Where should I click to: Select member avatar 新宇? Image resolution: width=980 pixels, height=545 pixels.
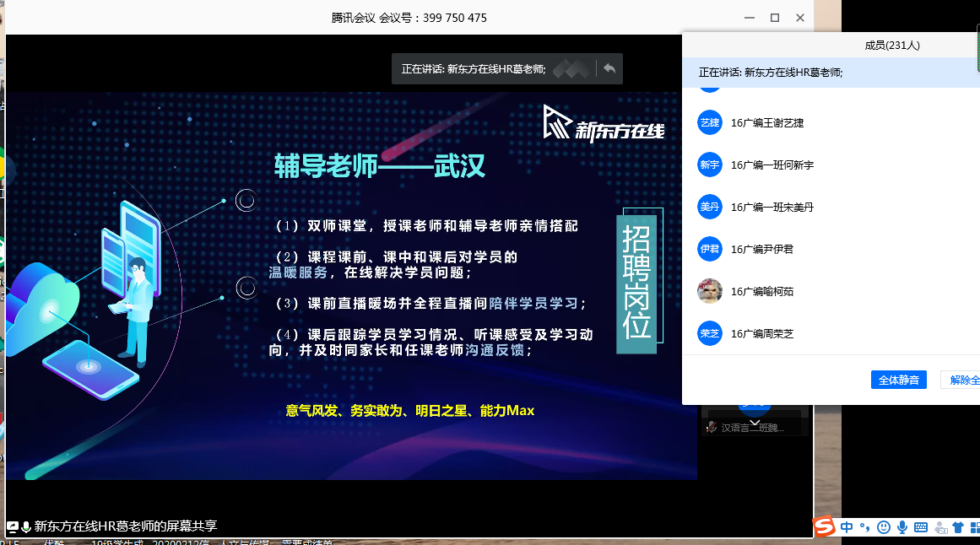pyautogui.click(x=709, y=165)
